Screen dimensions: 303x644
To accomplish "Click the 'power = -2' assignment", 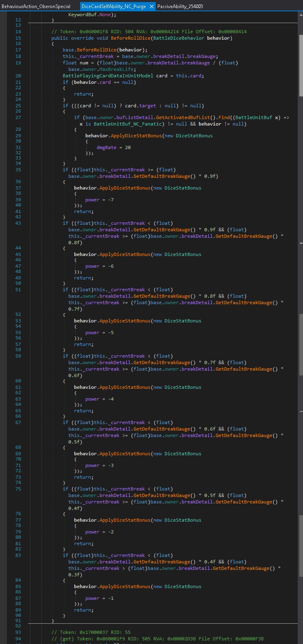I will (100, 532).
